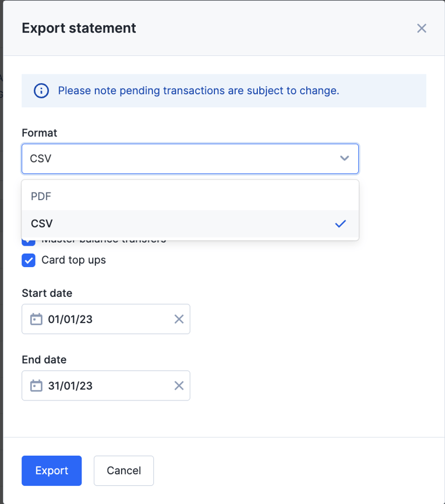445x504 pixels.
Task: Open the Format dropdown
Action: (190, 158)
